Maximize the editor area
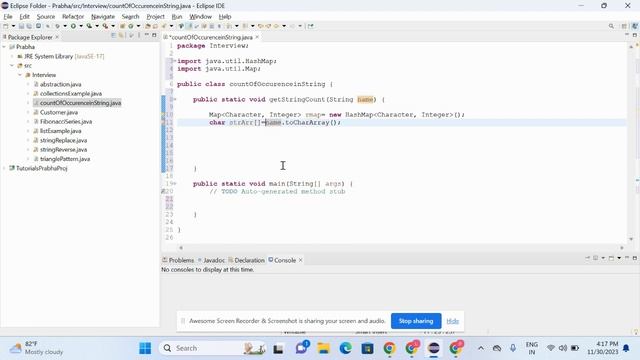Image resolution: width=640 pixels, height=360 pixels. tap(634, 36)
